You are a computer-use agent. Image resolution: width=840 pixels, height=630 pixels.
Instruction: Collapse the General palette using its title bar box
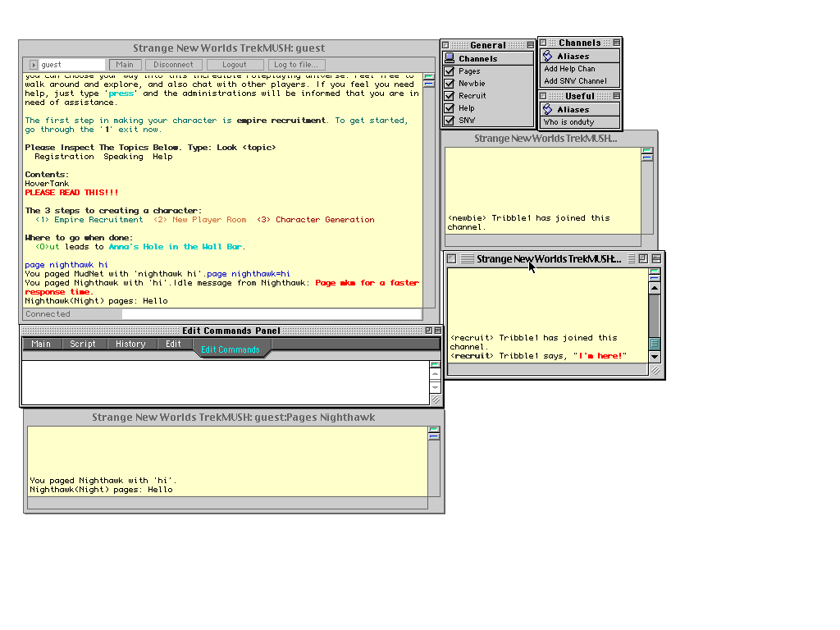pos(531,45)
